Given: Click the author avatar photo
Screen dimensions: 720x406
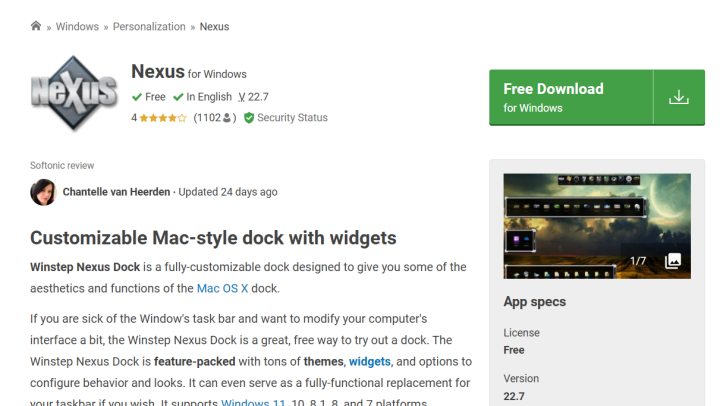Looking at the screenshot, I should click(43, 192).
